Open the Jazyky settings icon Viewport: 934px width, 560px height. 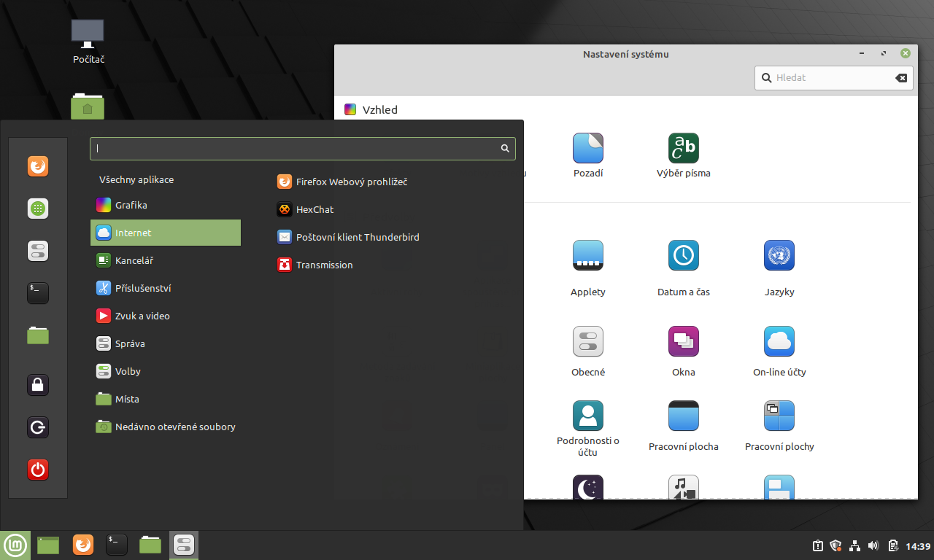[779, 255]
